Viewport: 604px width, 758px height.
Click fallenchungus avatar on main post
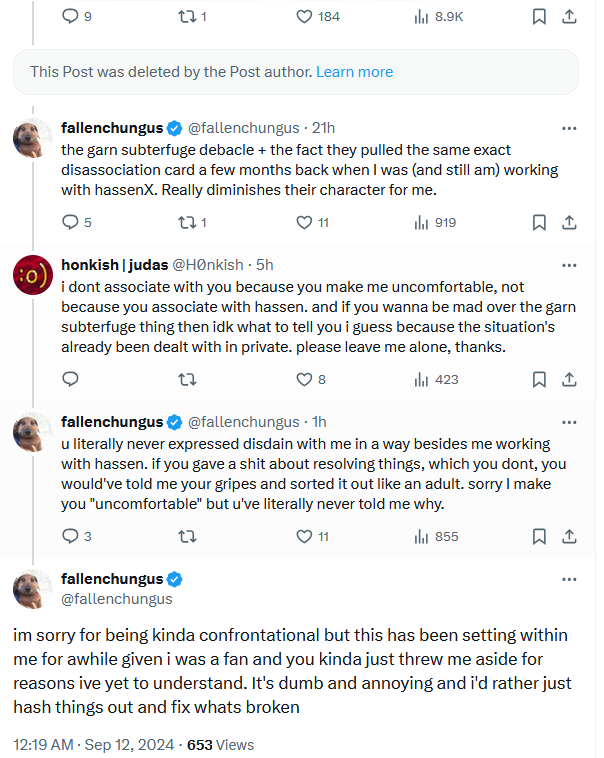point(33,589)
